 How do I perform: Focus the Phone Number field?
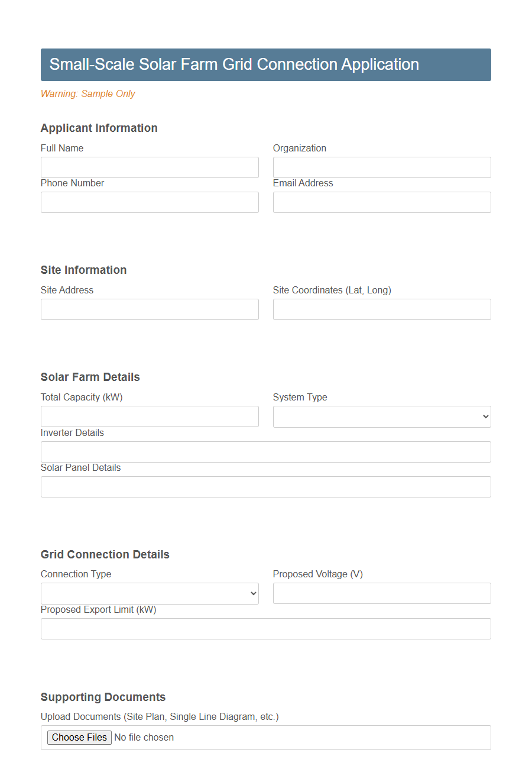tap(149, 202)
